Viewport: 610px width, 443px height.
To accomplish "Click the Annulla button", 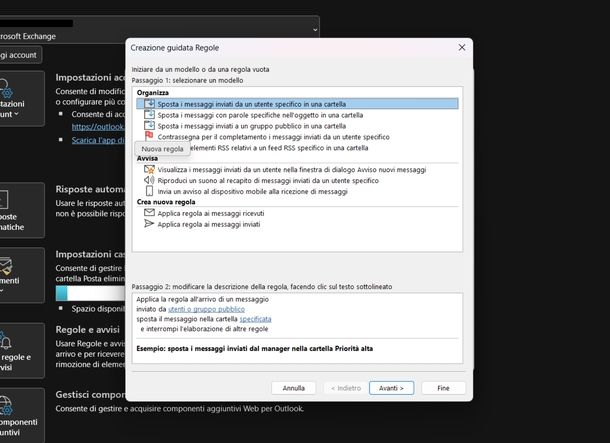I will pyautogui.click(x=293, y=388).
